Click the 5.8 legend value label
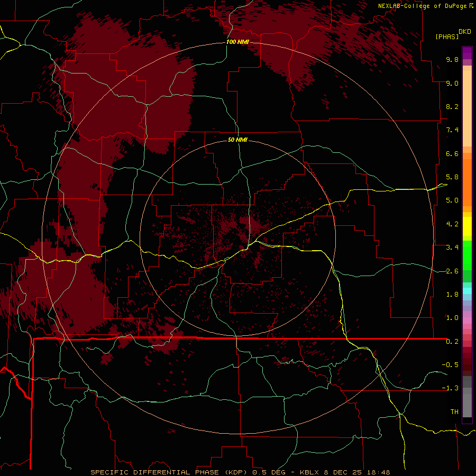Screen dimensions: 476x476 [452, 177]
